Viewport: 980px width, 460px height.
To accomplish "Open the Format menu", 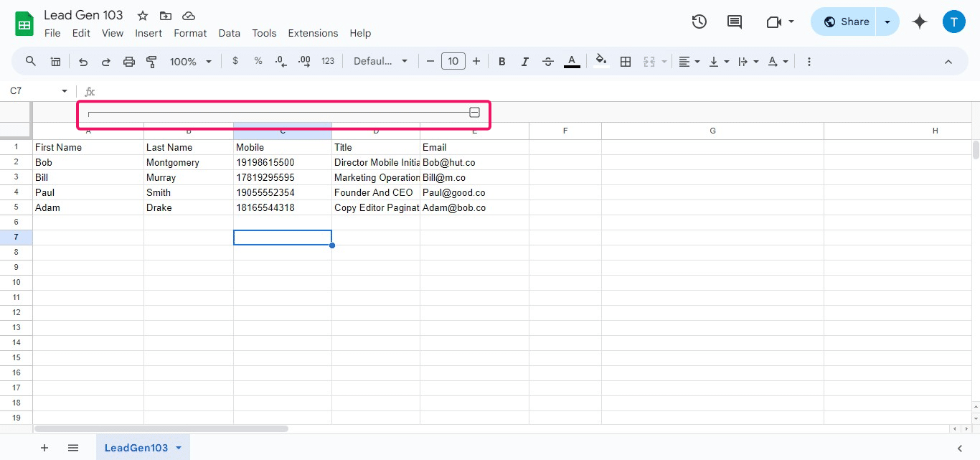I will (x=190, y=33).
